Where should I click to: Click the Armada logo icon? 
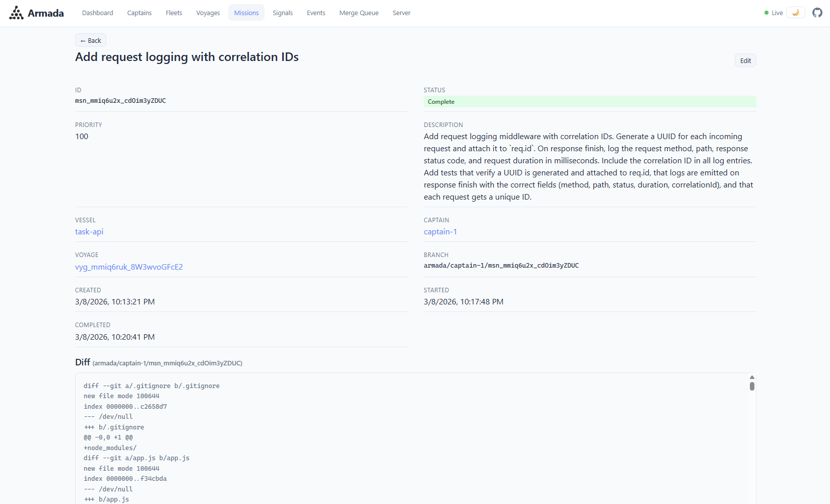click(17, 13)
